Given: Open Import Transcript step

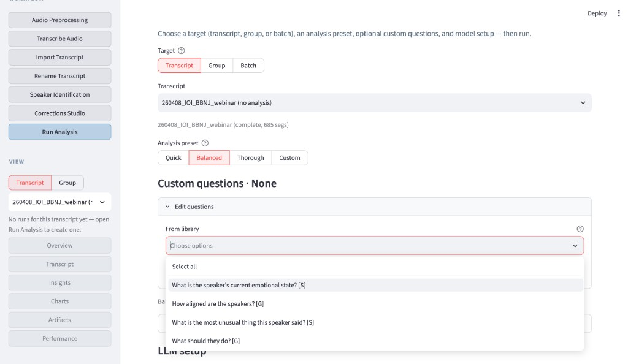Looking at the screenshot, I should pyautogui.click(x=59, y=57).
